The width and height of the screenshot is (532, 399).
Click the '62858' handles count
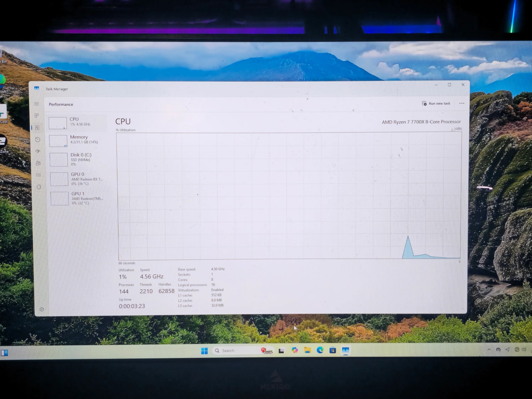(x=167, y=291)
